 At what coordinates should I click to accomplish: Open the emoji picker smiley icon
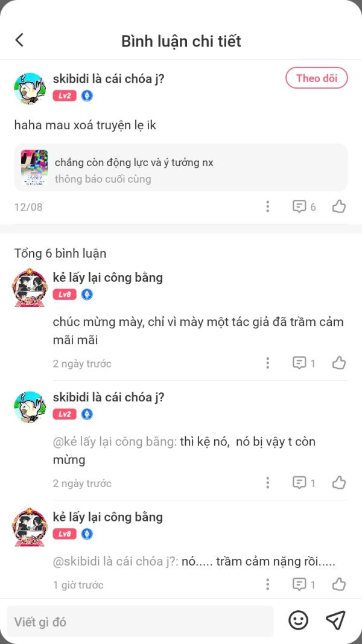tap(299, 620)
